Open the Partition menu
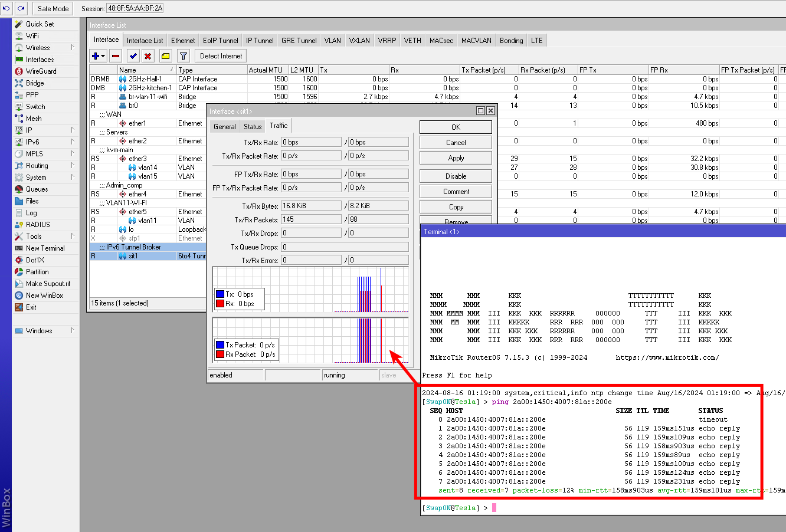 [x=37, y=272]
